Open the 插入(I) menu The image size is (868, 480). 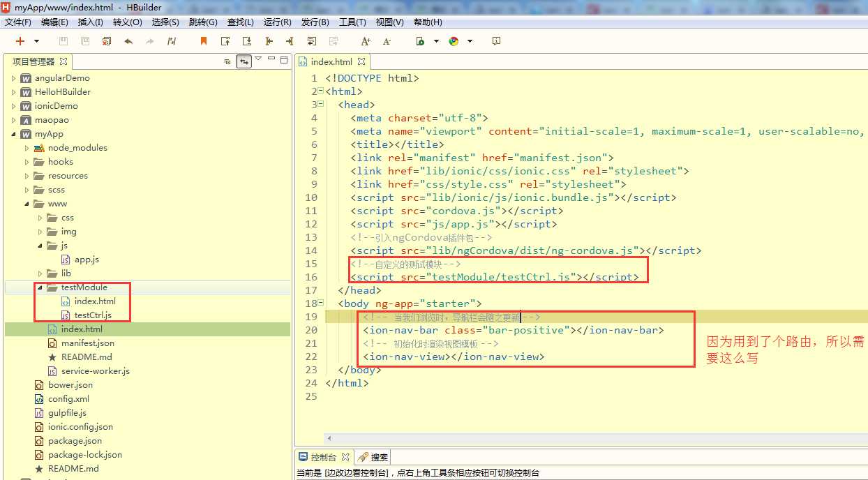[x=90, y=22]
